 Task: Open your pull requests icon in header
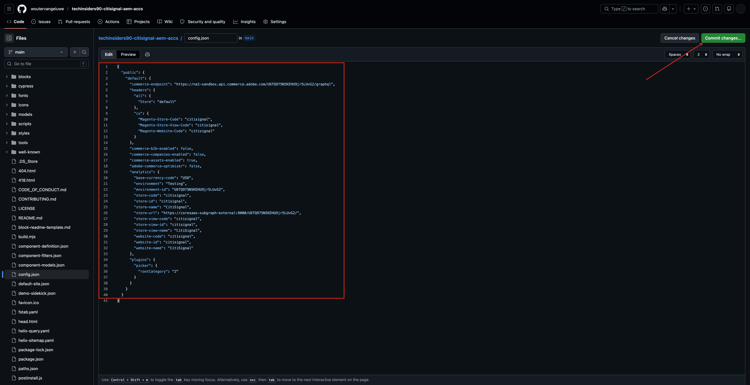point(717,9)
